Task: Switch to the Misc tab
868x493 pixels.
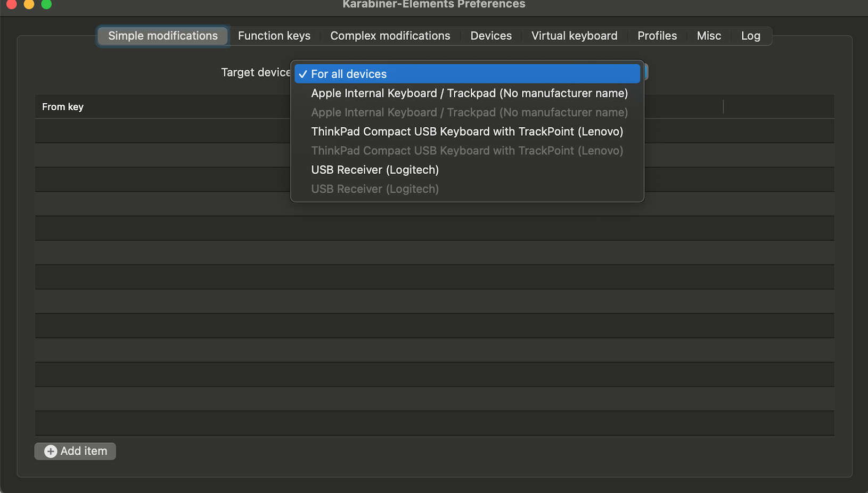Action: coord(709,36)
